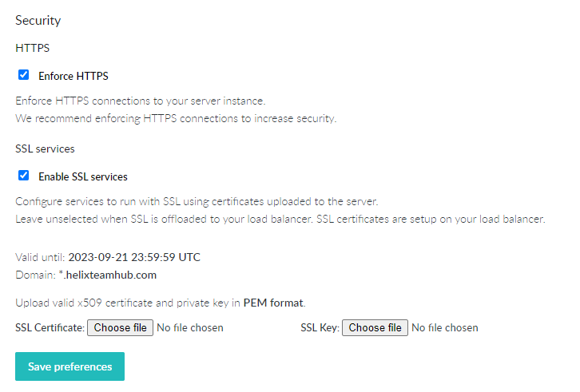Uncheck the Enable SSL services checkbox
The width and height of the screenshot is (580, 392).
pyautogui.click(x=23, y=176)
